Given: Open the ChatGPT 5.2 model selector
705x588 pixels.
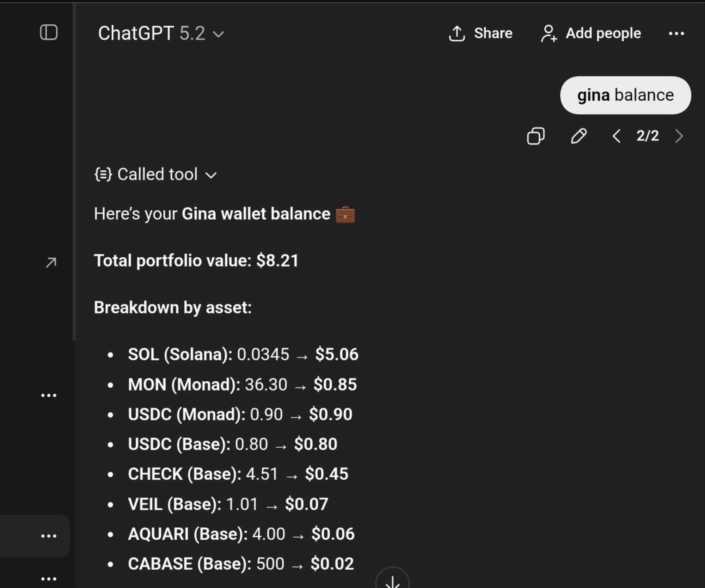Looking at the screenshot, I should pos(161,33).
